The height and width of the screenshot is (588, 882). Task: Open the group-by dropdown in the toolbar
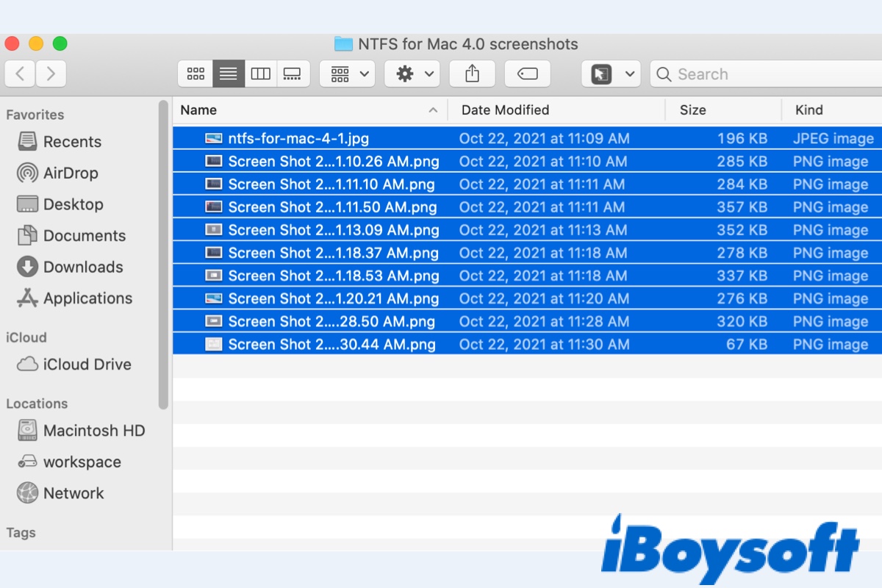point(346,73)
